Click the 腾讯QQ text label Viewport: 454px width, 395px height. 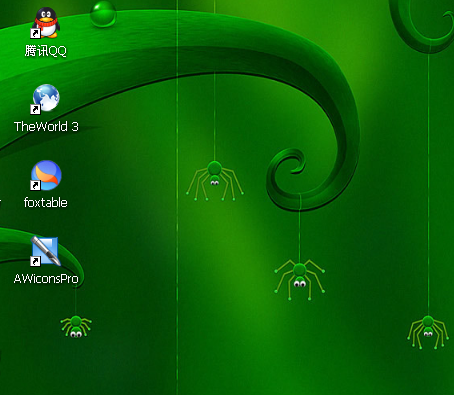pyautogui.click(x=46, y=51)
